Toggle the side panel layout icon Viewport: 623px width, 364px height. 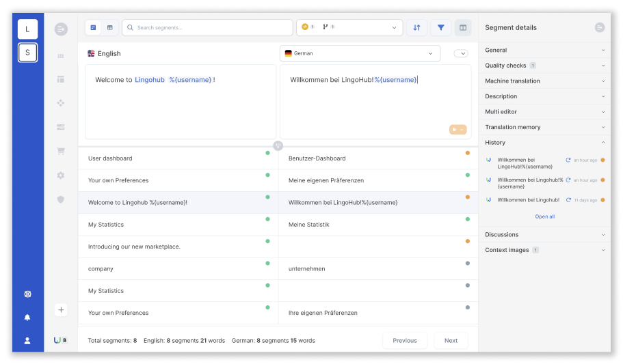(463, 28)
